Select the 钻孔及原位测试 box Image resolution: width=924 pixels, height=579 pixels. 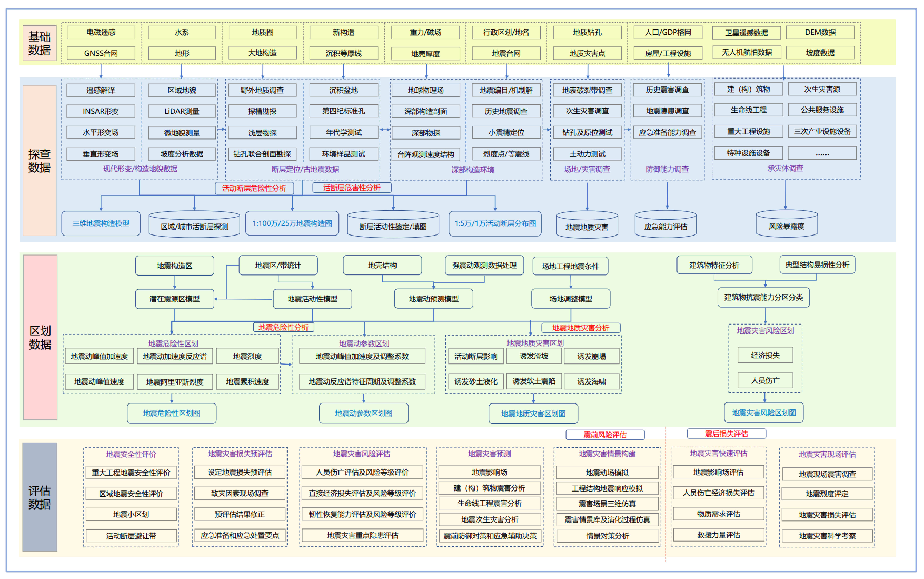tap(587, 132)
